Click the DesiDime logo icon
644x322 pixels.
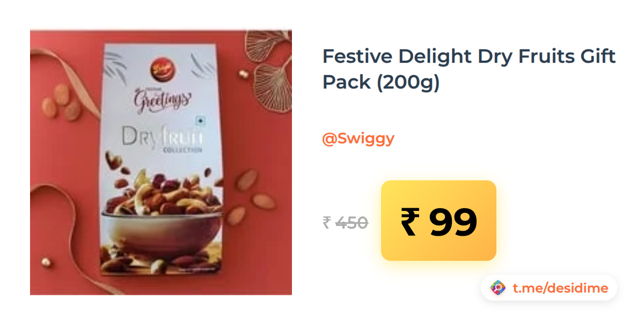(498, 288)
